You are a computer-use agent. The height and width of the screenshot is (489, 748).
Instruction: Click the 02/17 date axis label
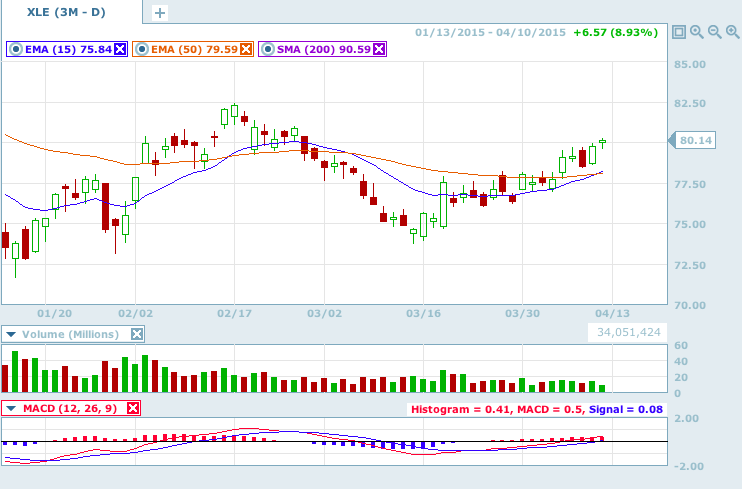[x=234, y=313]
